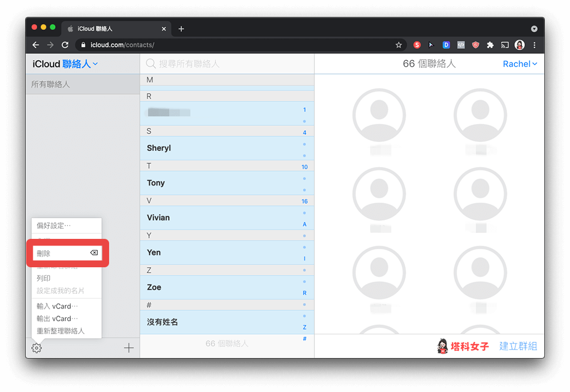Choose 偏好設定 from the gear menu
The image size is (570, 392).
(66, 226)
